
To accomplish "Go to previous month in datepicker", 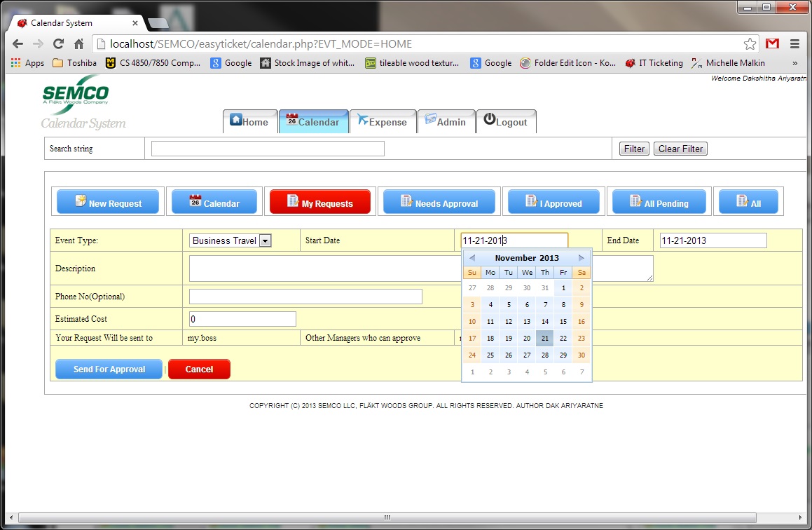I will coord(472,258).
